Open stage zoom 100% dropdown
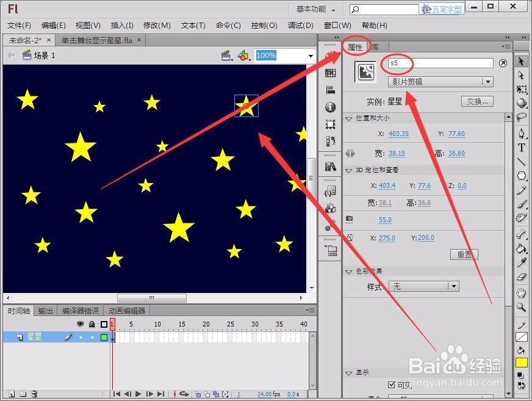Screen dimensions: 532x401 point(311,56)
